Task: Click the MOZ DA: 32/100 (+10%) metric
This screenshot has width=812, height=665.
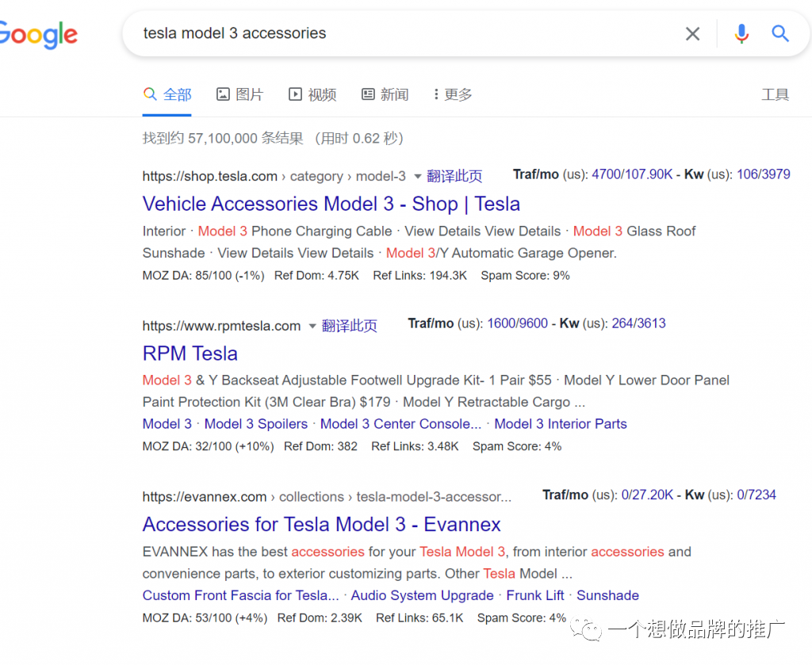Action: coord(208,446)
